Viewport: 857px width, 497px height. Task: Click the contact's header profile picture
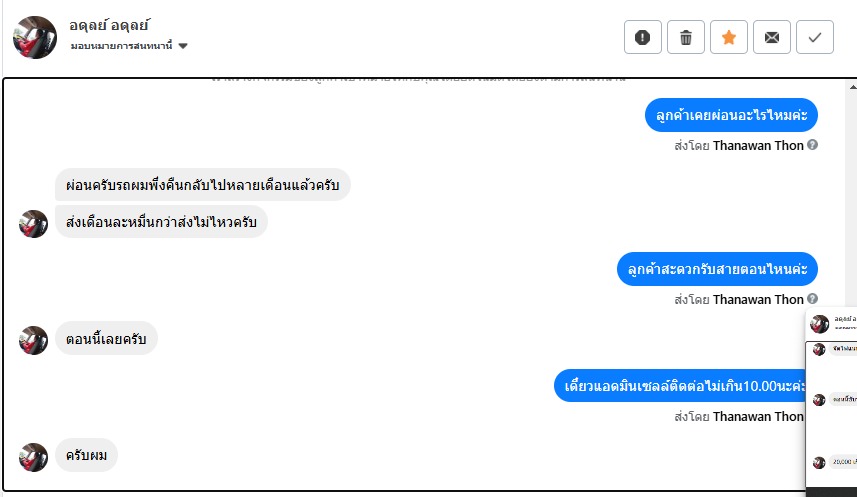[34, 37]
